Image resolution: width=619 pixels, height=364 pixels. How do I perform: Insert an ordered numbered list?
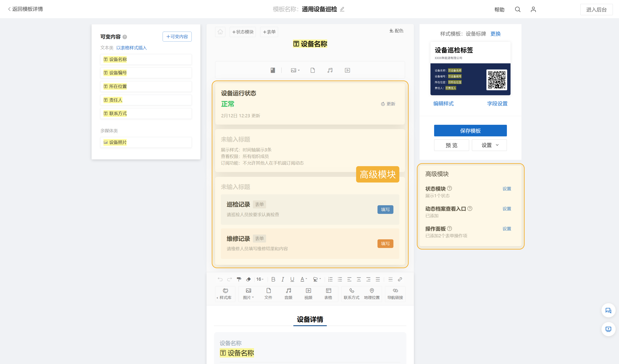click(330, 279)
